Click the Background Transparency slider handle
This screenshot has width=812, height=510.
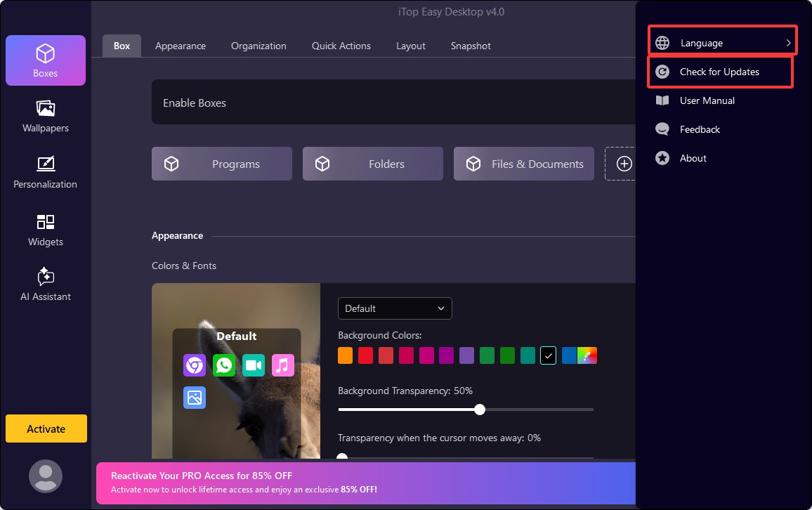[480, 410]
